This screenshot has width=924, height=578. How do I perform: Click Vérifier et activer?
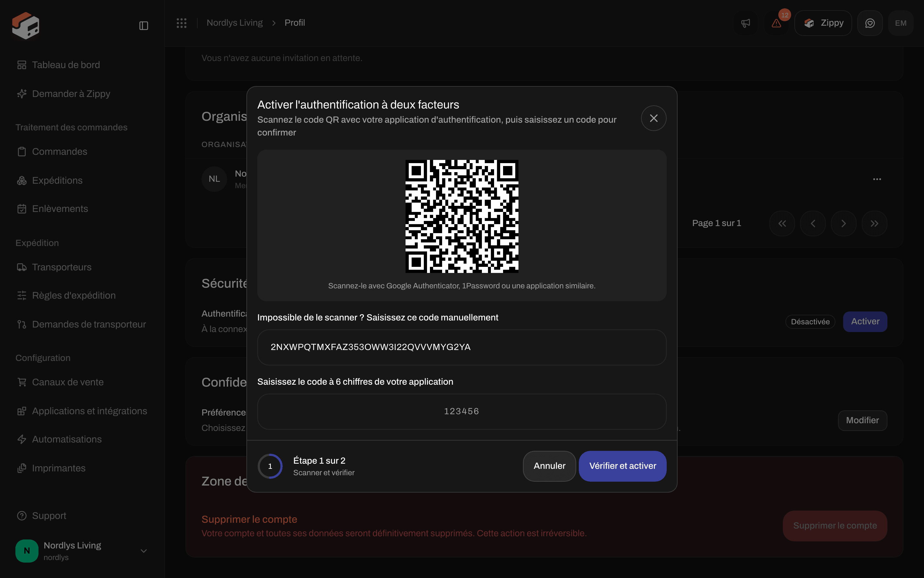tap(622, 466)
